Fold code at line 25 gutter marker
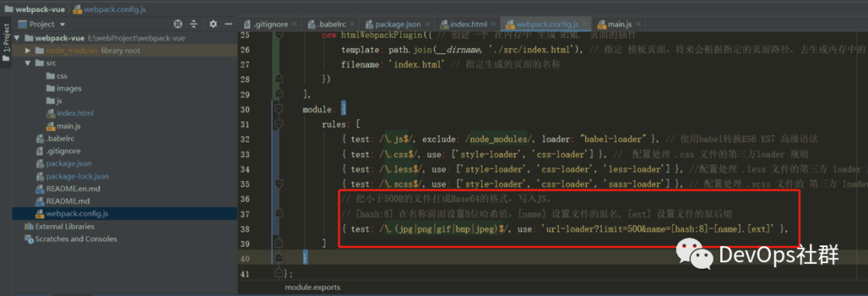This screenshot has height=296, width=868. 279,35
